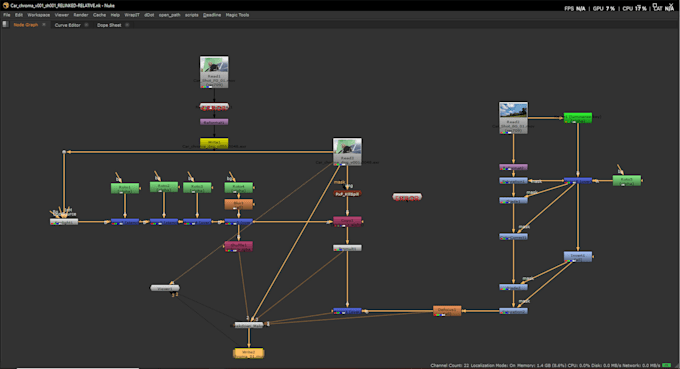
Task: Open the Cache menu
Action: tap(99, 15)
